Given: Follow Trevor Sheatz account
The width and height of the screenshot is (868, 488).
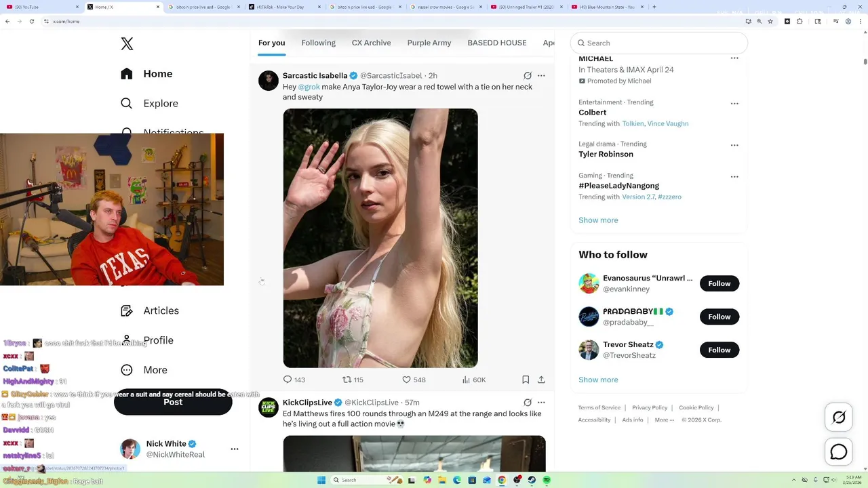Looking at the screenshot, I should coord(719,350).
